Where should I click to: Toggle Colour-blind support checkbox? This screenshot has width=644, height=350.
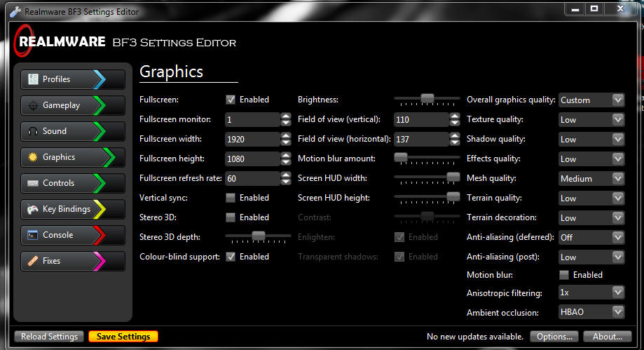coord(231,257)
